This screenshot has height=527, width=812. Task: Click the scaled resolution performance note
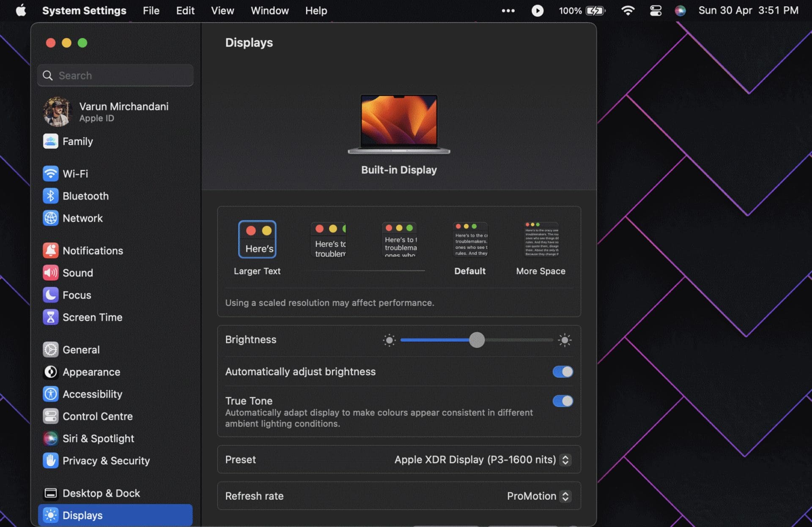click(329, 303)
